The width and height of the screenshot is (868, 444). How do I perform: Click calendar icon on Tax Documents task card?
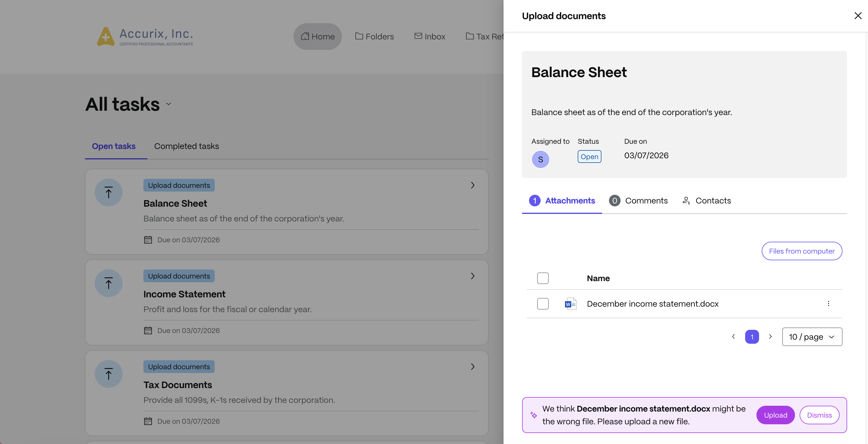pos(148,421)
